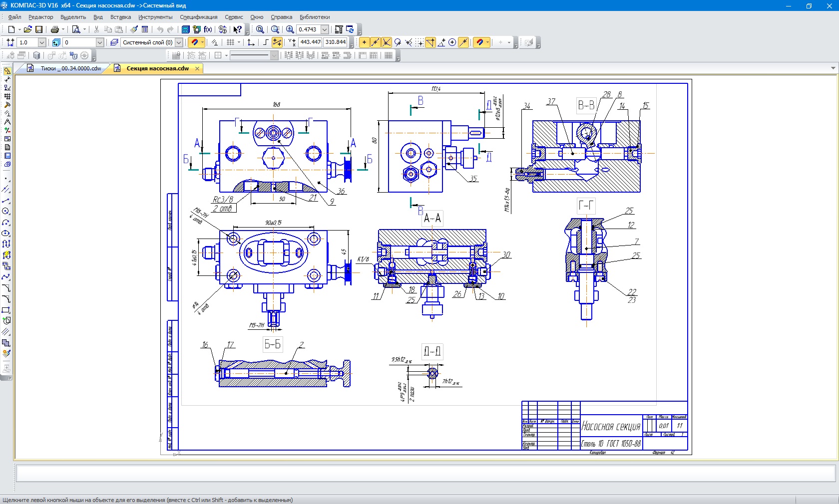Screen dimensions: 839x504
Task: Open view states icon beside view number
Action: (56, 42)
